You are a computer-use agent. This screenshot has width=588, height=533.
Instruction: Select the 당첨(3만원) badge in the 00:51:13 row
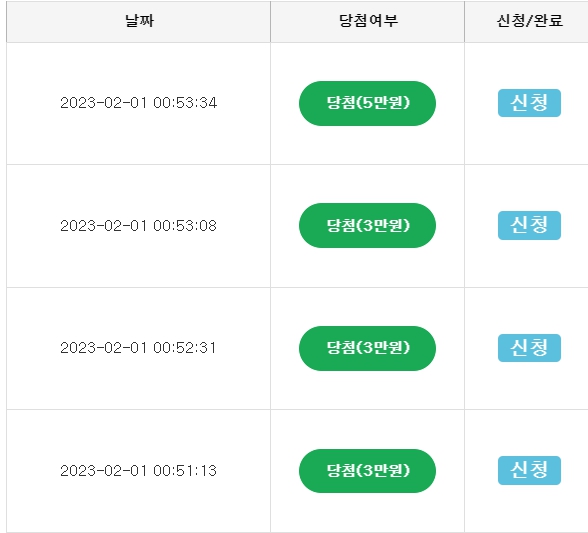click(x=367, y=471)
